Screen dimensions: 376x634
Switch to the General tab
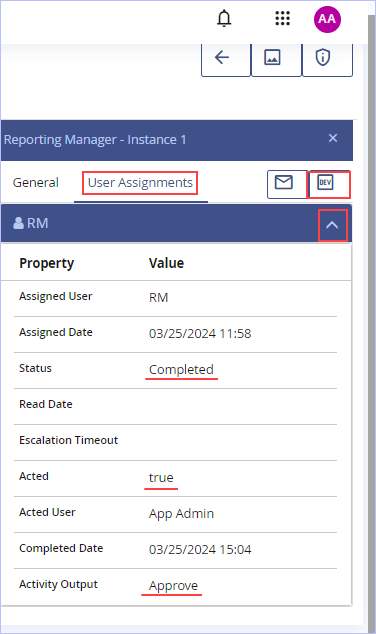36,183
